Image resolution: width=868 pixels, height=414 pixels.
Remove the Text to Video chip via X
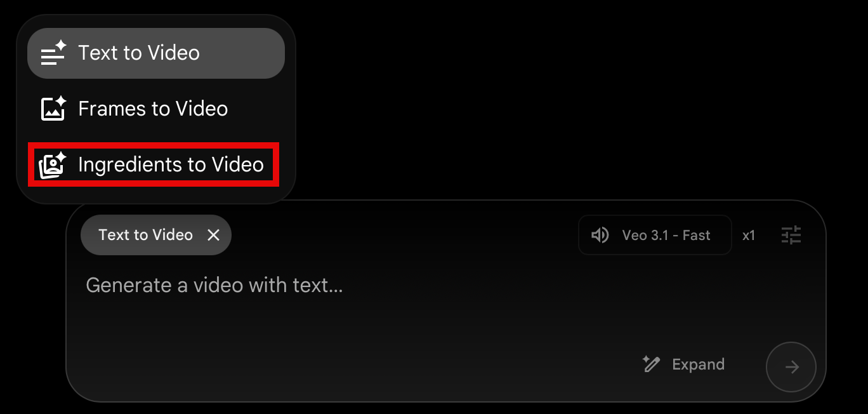(214, 235)
